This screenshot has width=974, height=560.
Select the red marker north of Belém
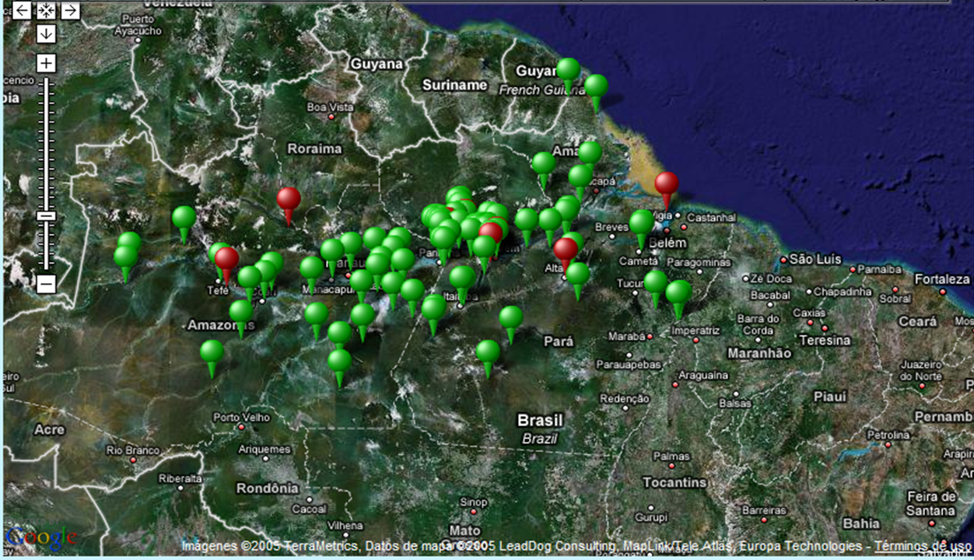coord(666,184)
